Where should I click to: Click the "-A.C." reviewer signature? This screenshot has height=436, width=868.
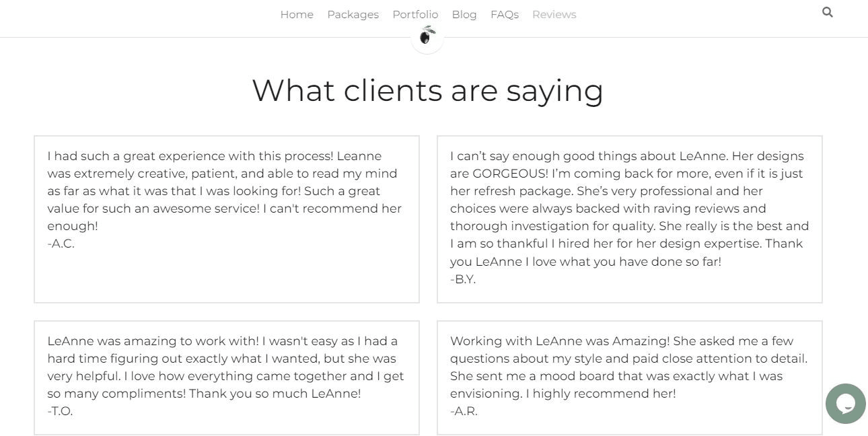coord(61,244)
